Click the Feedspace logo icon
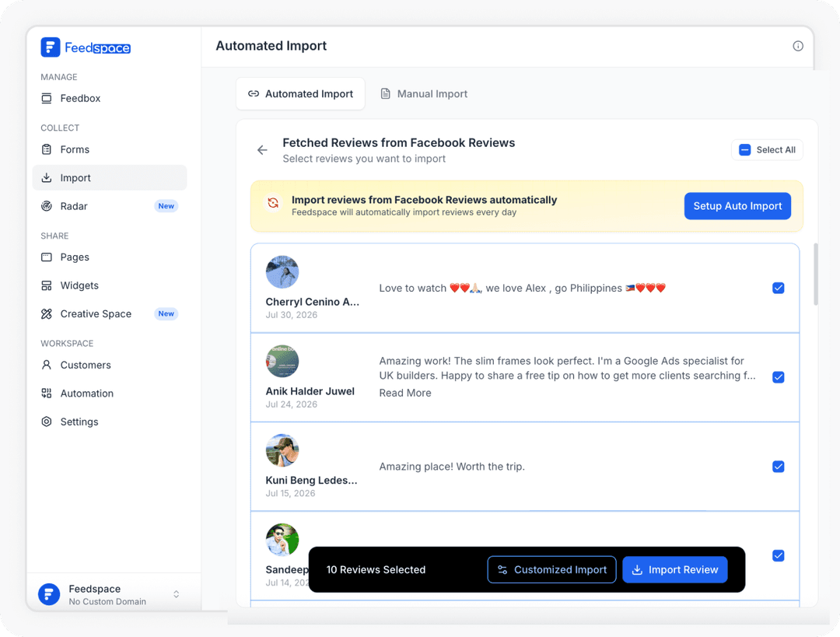 click(51, 47)
